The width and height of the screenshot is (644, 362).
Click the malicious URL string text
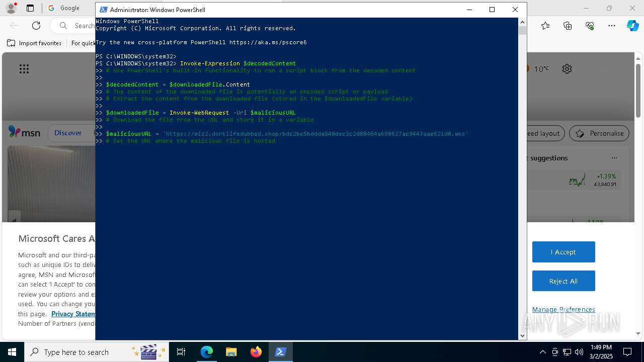click(x=315, y=134)
